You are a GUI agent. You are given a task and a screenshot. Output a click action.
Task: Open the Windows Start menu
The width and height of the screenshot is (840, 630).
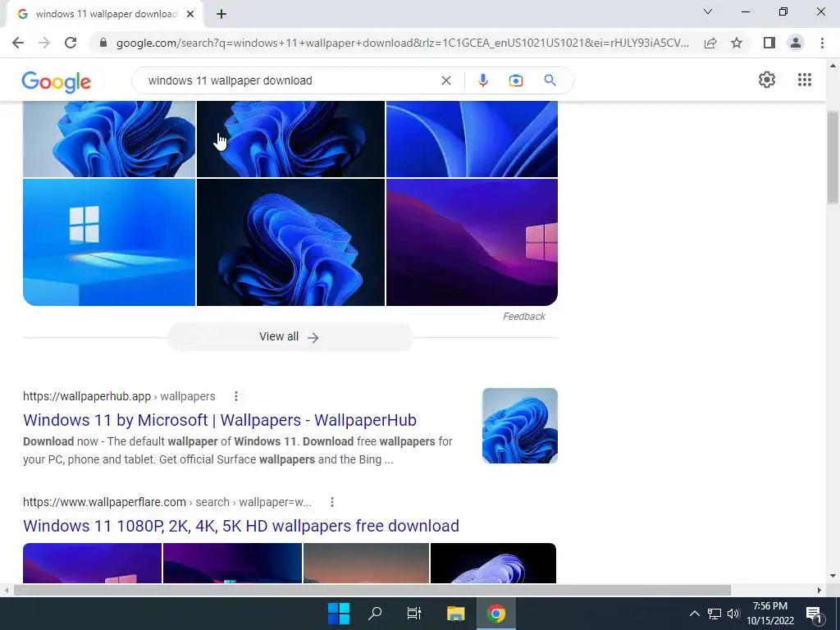click(x=339, y=614)
